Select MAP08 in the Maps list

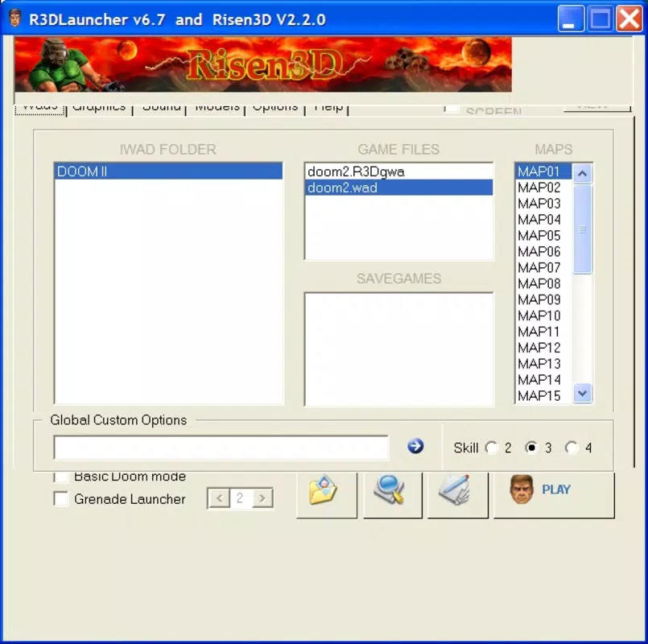coord(543,283)
